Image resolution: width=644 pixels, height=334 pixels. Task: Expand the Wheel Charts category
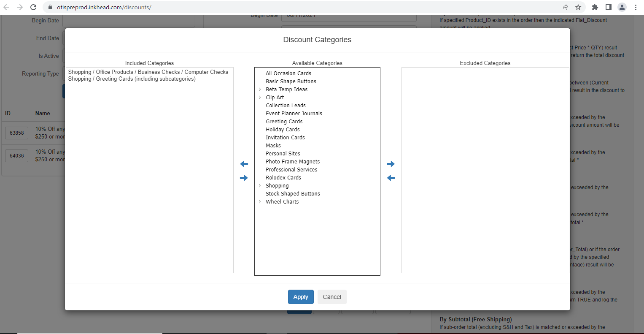click(260, 202)
